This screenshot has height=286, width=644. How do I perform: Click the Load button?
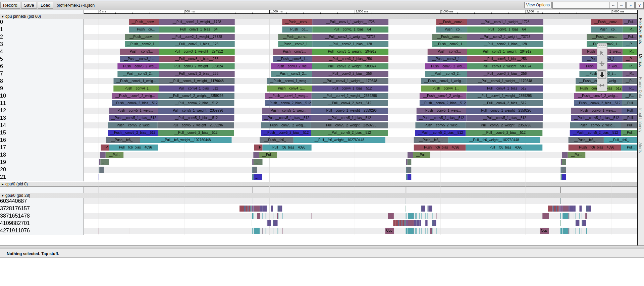46,5
